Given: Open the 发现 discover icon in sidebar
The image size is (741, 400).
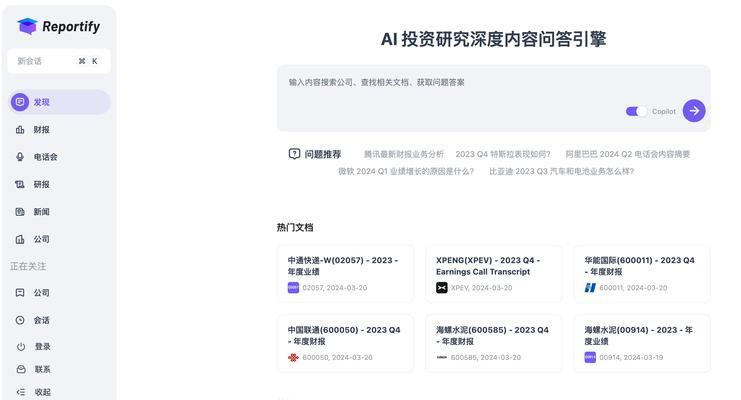Looking at the screenshot, I should coord(20,102).
